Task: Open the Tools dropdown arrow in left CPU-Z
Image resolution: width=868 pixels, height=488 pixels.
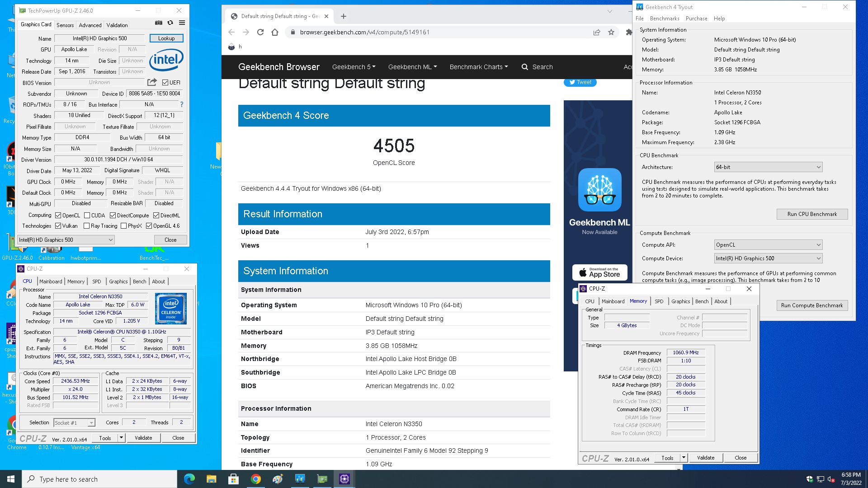Action: pos(121,438)
